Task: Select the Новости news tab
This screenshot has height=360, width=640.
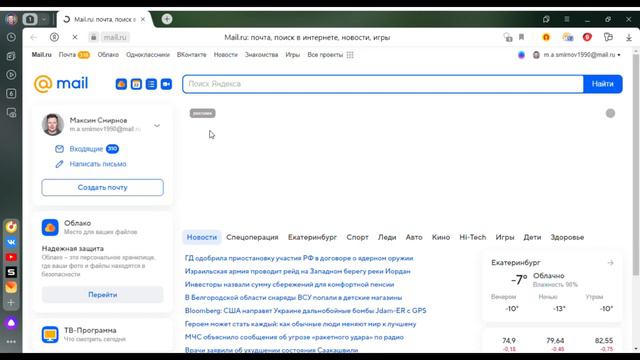Action: 202,237
